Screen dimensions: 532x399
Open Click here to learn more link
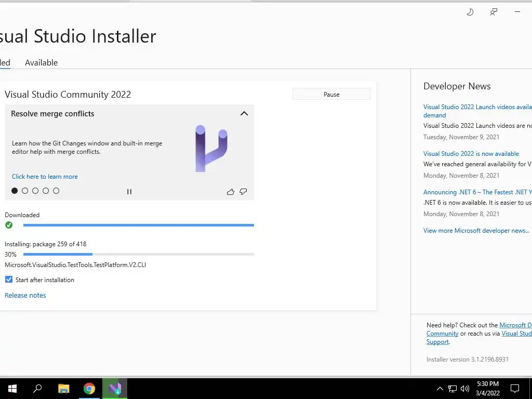point(45,177)
